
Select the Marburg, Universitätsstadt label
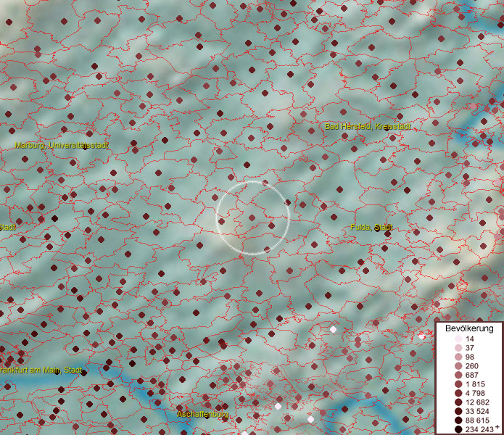(x=62, y=145)
